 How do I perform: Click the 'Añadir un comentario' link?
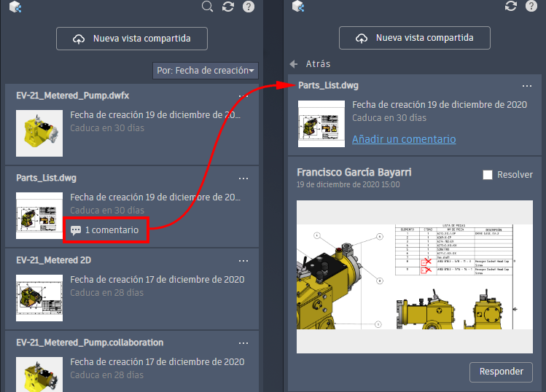click(404, 139)
